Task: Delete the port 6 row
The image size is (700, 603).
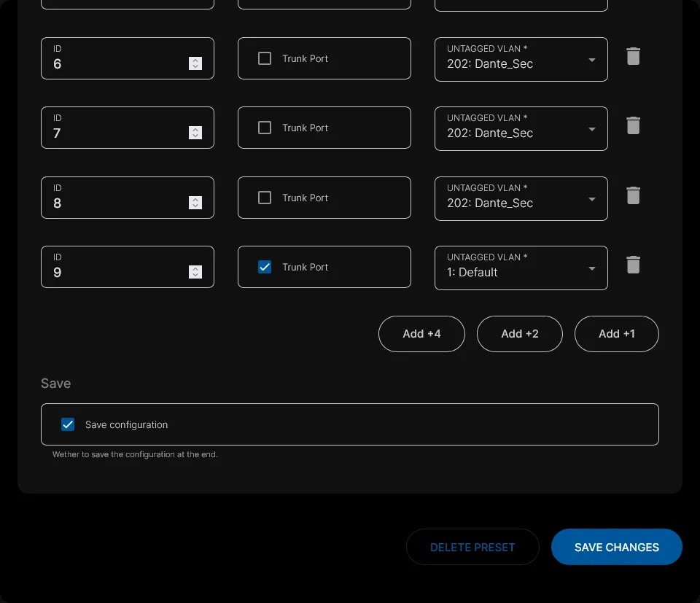Action: (x=633, y=56)
